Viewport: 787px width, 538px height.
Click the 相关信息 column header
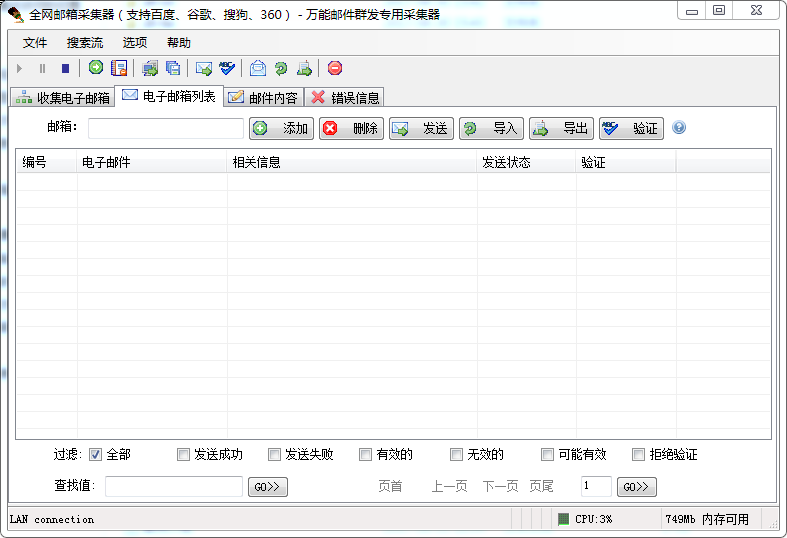point(351,162)
